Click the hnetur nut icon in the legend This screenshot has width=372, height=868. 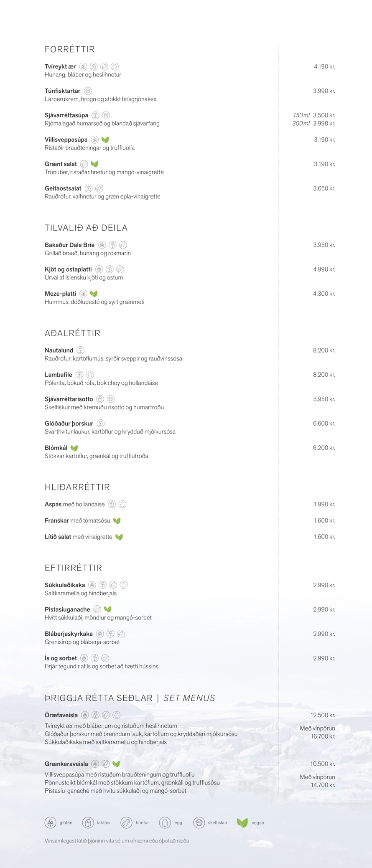pos(126,822)
